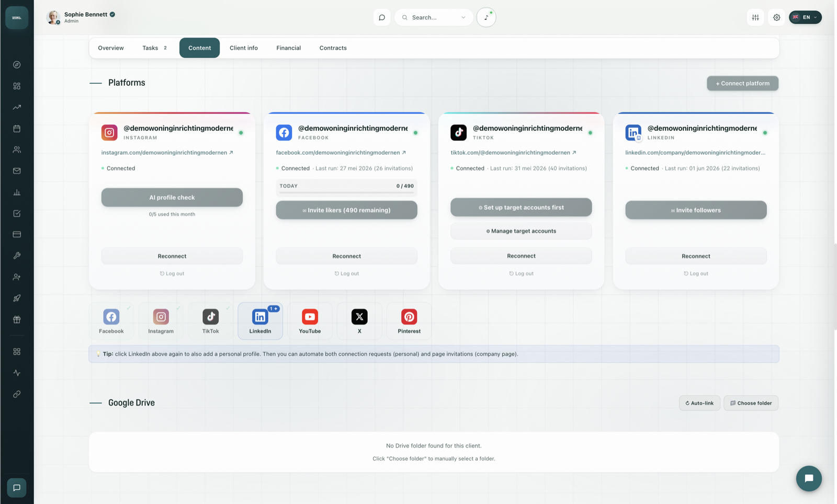837x504 pixels.
Task: Click the Auto-link Google Drive button
Action: tap(699, 403)
